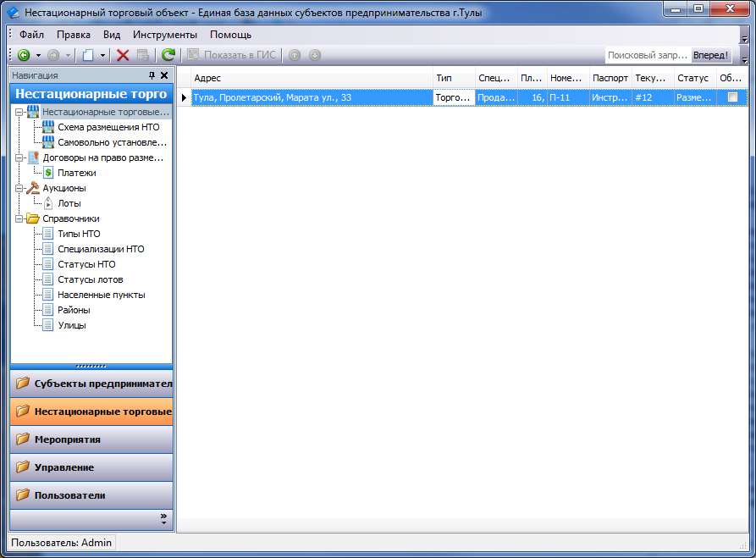Click Показать в ГИС button
Image resolution: width=756 pixels, height=558 pixels.
click(231, 55)
